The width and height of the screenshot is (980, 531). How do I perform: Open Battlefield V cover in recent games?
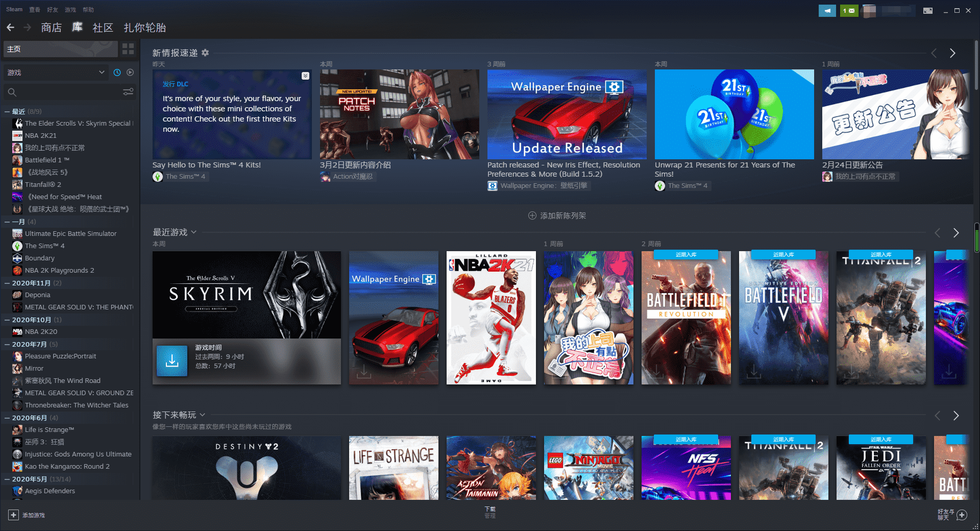click(783, 318)
